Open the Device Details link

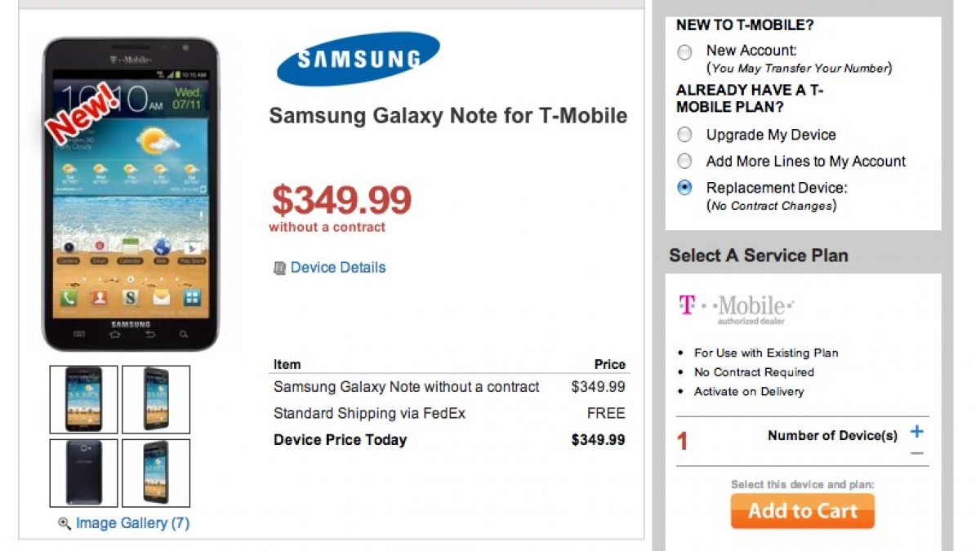(x=337, y=267)
